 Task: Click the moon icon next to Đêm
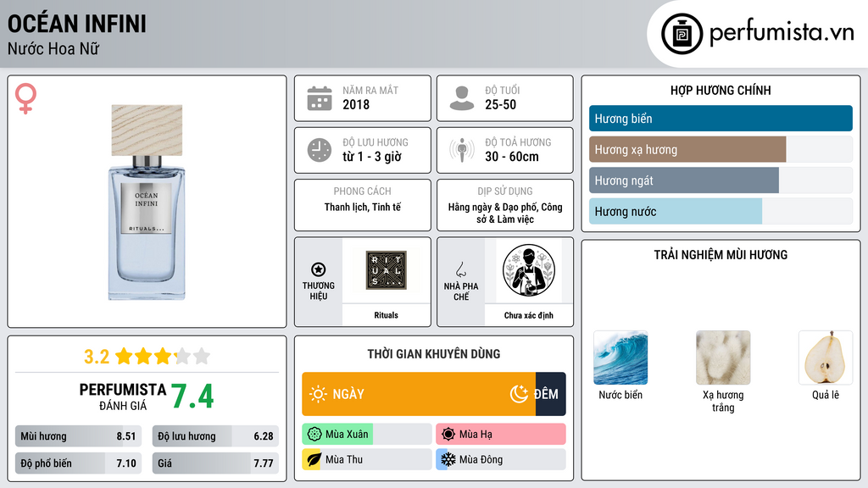point(520,394)
